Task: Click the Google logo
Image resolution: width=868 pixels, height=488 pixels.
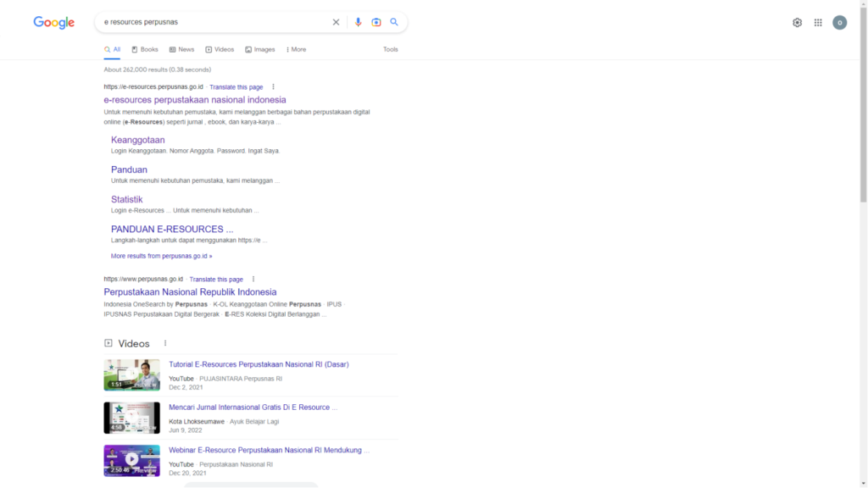Action: point(53,23)
